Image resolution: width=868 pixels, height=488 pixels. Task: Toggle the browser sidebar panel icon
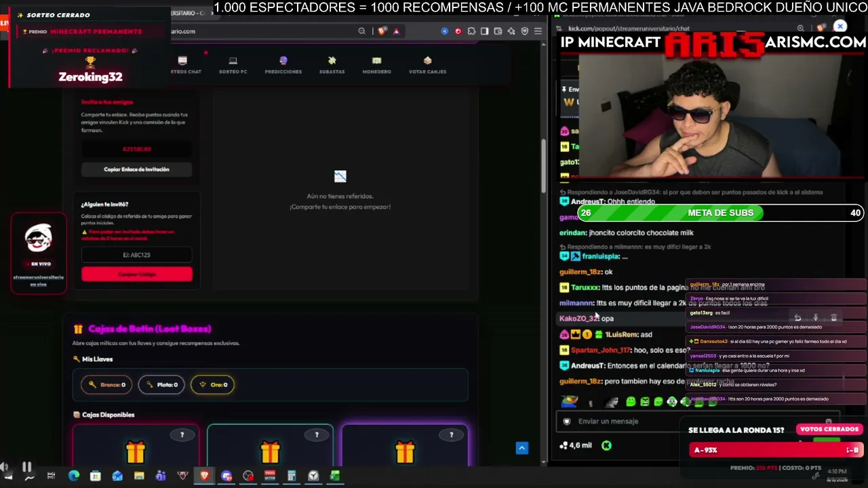[x=484, y=31]
